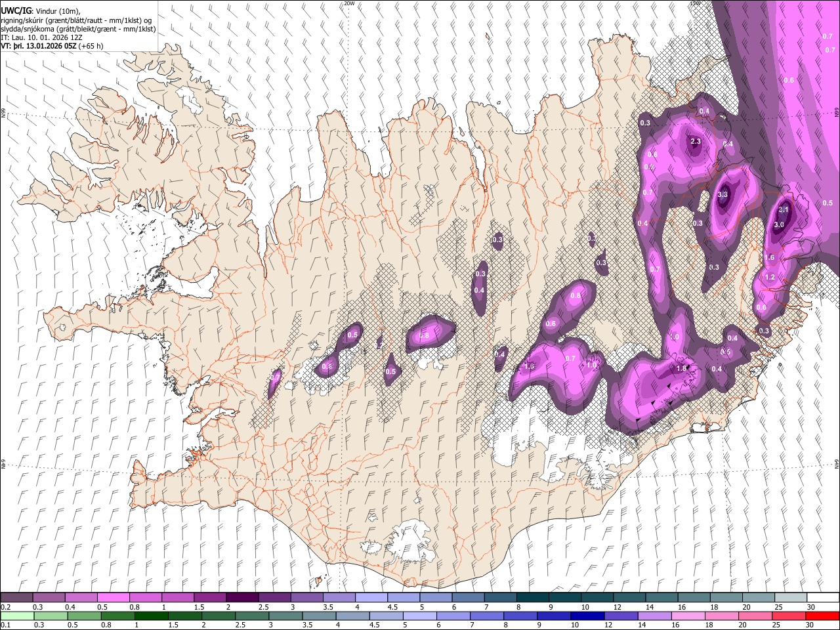Click the 'rigning/skúrir' rain legend description line

[x=77, y=20]
